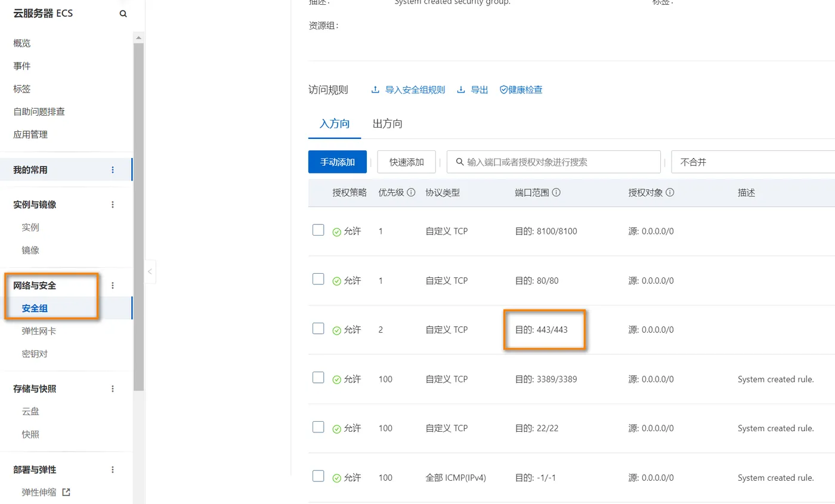Click the search icon beside 云服务器 ECS
This screenshot has width=835, height=504.
coord(123,13)
